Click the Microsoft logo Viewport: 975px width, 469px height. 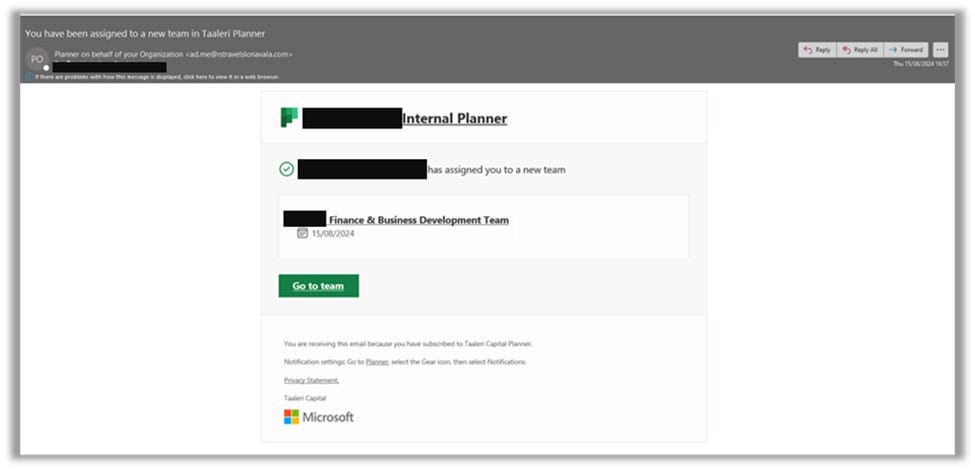pyautogui.click(x=318, y=417)
